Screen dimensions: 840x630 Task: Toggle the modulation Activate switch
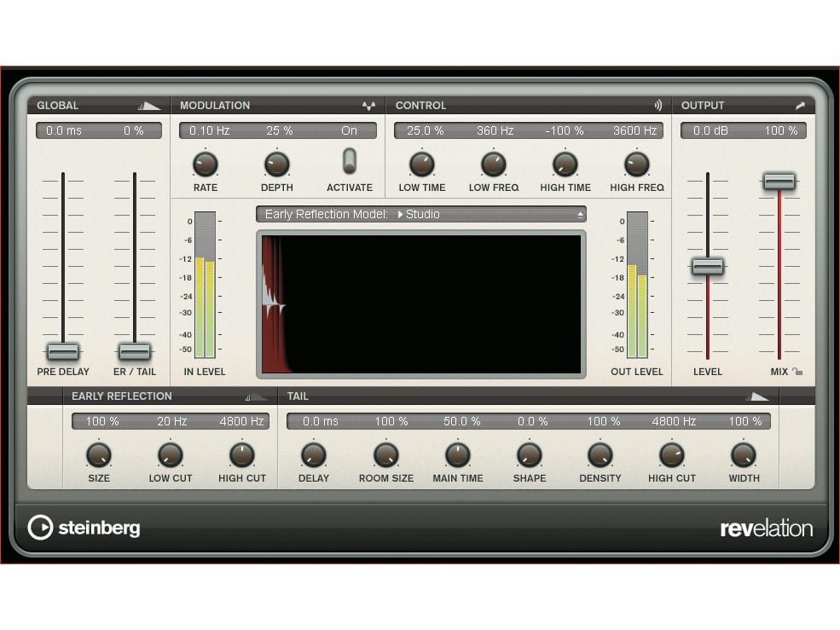coord(350,161)
